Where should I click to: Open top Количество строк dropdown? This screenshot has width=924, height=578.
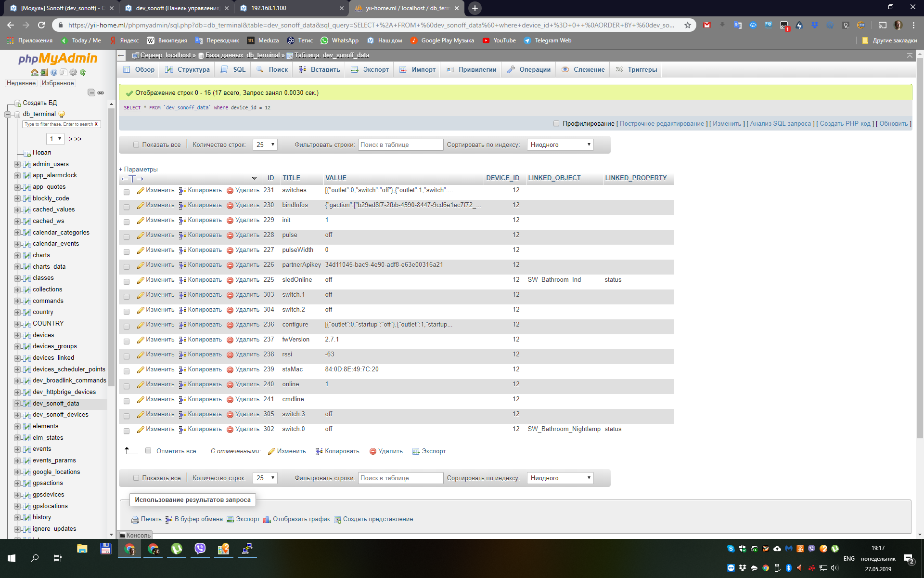[265, 144]
